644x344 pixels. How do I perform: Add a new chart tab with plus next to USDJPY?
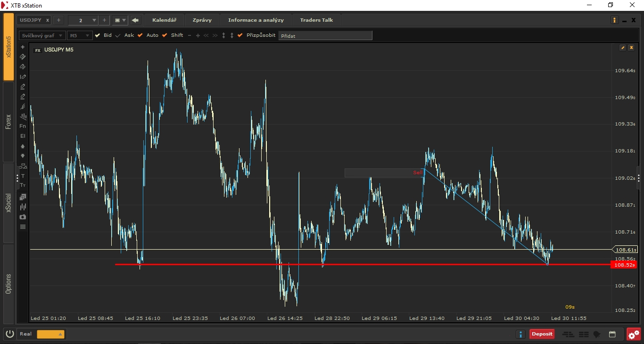pos(58,20)
